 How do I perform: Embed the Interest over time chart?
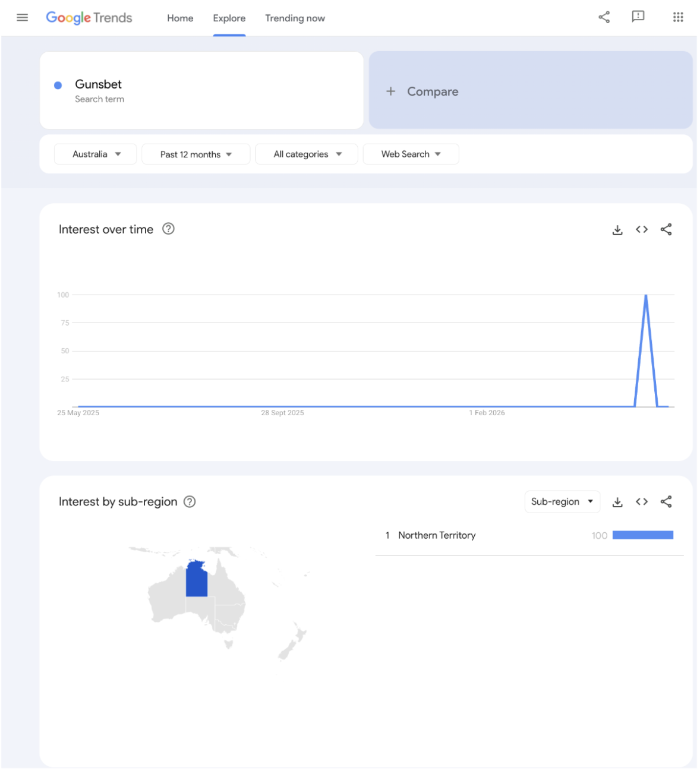point(642,229)
